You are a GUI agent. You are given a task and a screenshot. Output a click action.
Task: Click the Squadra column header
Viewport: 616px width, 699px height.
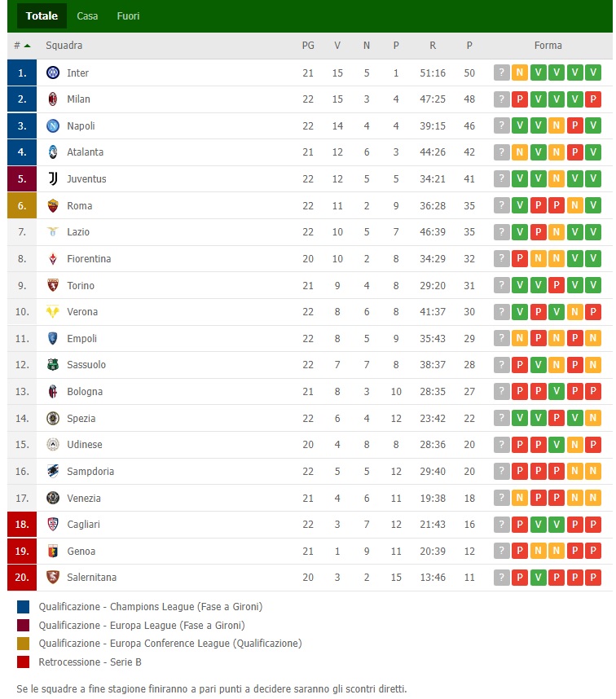pyautogui.click(x=64, y=46)
